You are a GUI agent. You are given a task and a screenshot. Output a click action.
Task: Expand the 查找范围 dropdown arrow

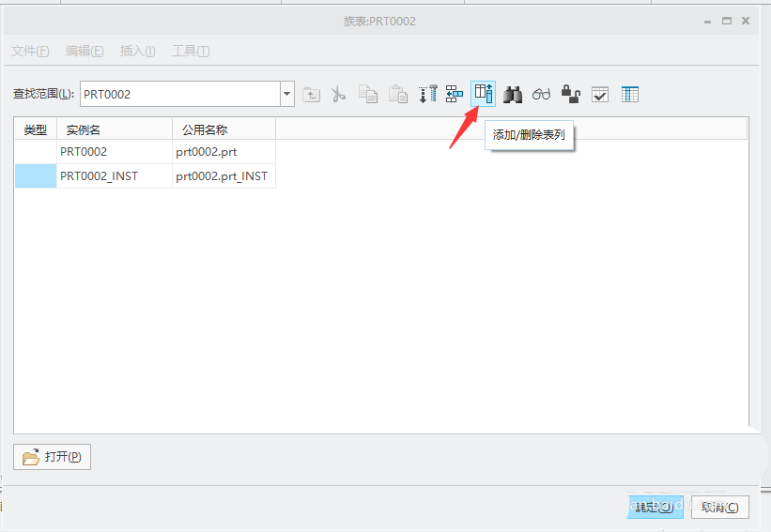287,94
